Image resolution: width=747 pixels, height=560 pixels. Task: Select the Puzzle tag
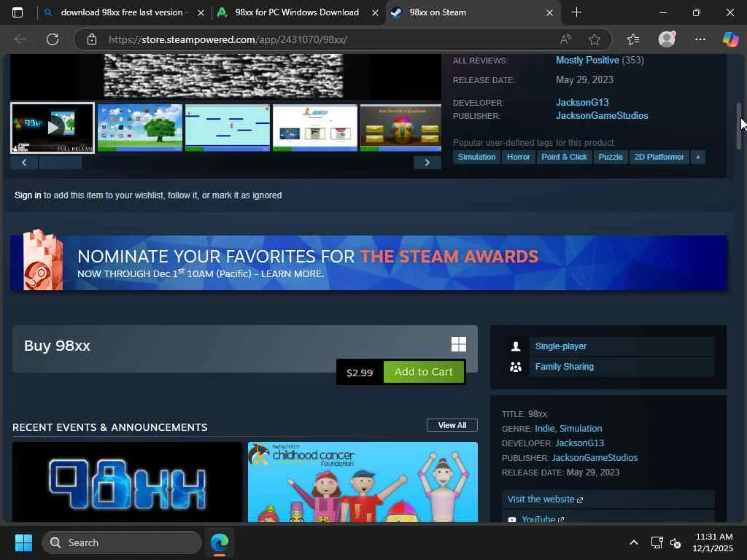point(611,157)
